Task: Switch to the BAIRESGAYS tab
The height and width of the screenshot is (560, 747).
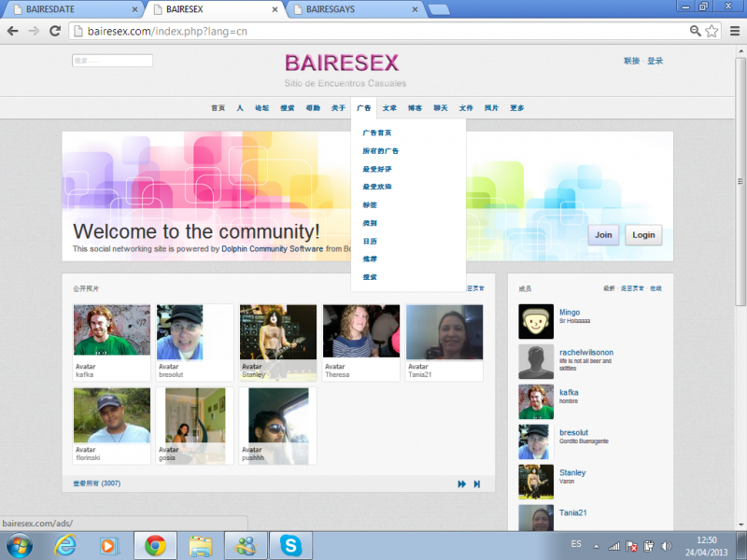Action: (x=354, y=9)
